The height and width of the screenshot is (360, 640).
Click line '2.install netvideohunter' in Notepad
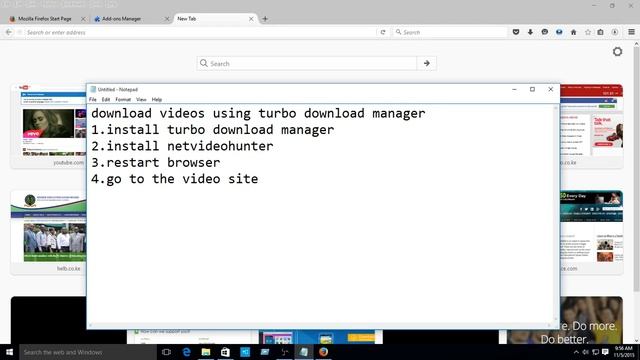(182, 146)
